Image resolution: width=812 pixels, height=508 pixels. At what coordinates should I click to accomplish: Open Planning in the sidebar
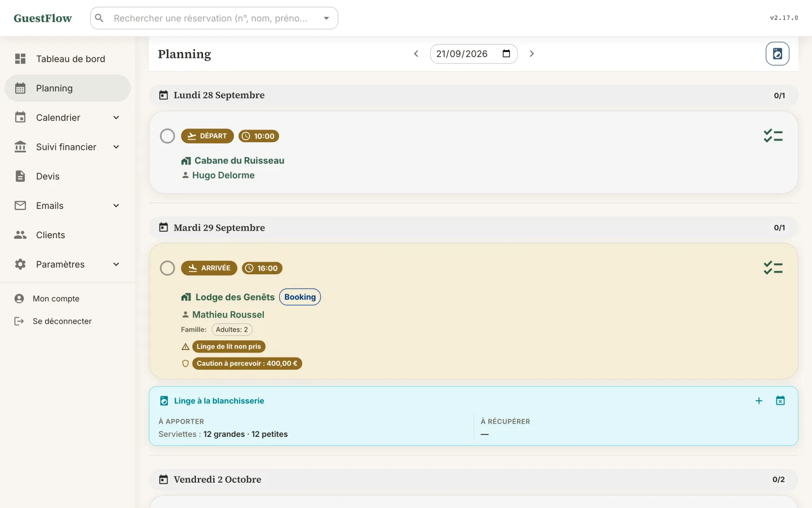tap(67, 88)
